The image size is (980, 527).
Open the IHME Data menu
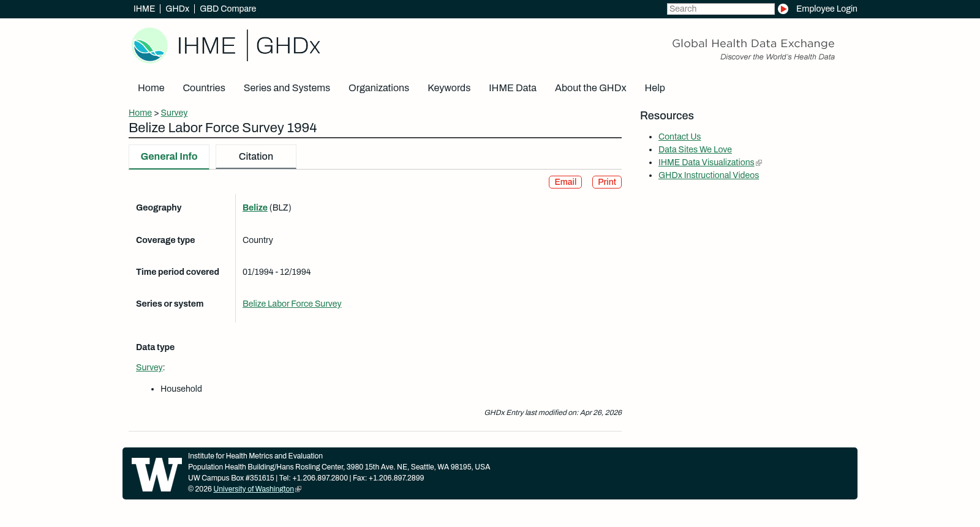[513, 88]
